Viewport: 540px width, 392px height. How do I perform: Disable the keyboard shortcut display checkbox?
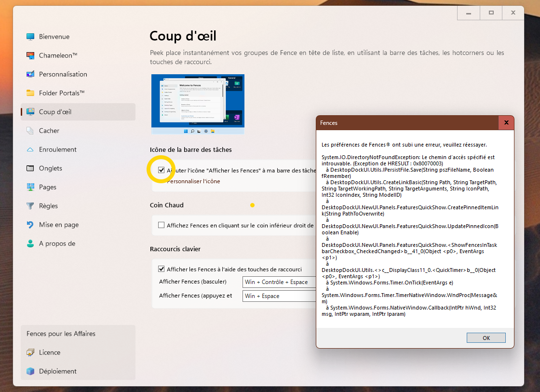point(162,269)
